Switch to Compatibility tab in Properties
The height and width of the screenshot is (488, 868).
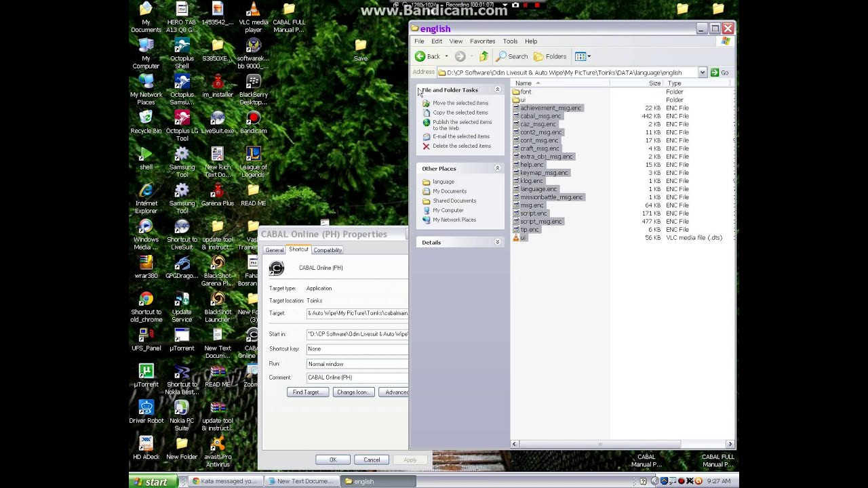(x=328, y=250)
